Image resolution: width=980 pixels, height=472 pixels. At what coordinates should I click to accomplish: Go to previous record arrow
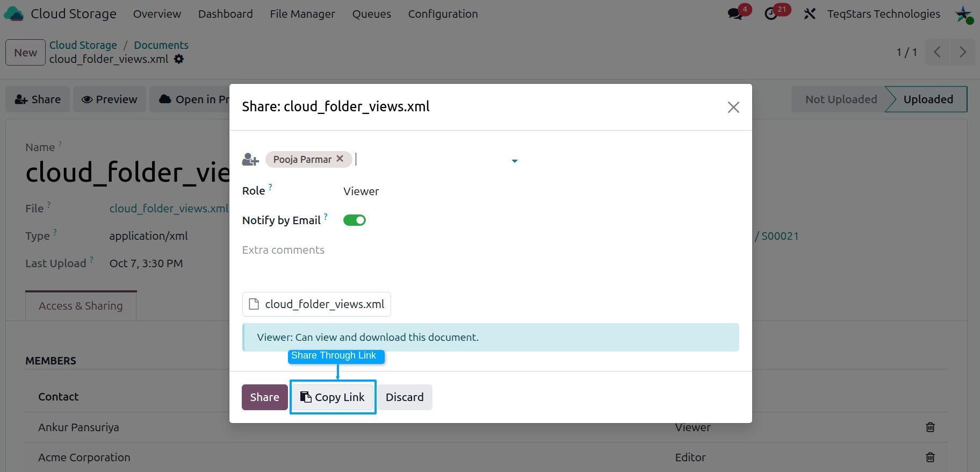937,52
